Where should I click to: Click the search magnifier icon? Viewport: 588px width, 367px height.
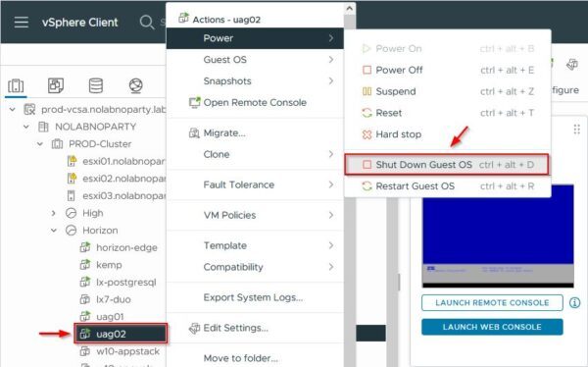pyautogui.click(x=147, y=23)
